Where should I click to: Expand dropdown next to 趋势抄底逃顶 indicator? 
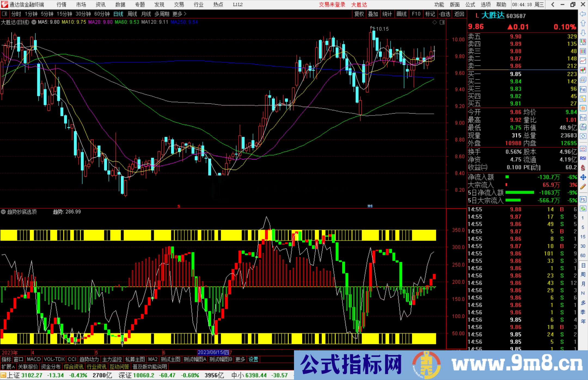(x=3, y=212)
